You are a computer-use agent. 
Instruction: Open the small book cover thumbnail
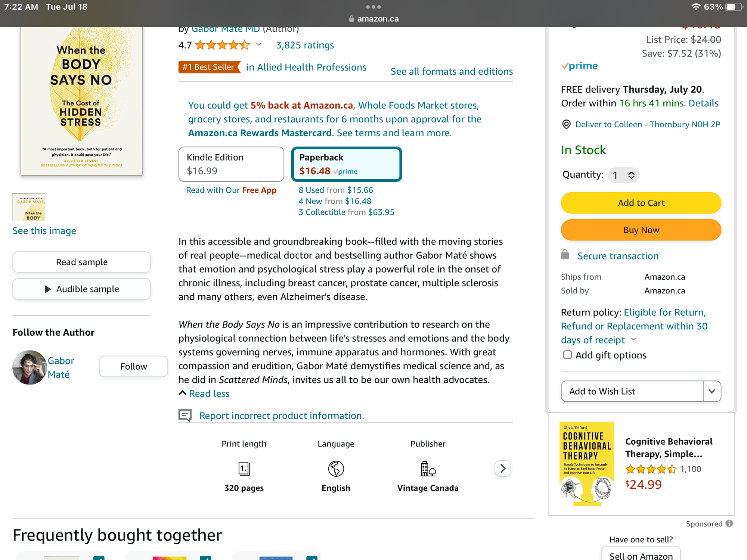[x=29, y=207]
